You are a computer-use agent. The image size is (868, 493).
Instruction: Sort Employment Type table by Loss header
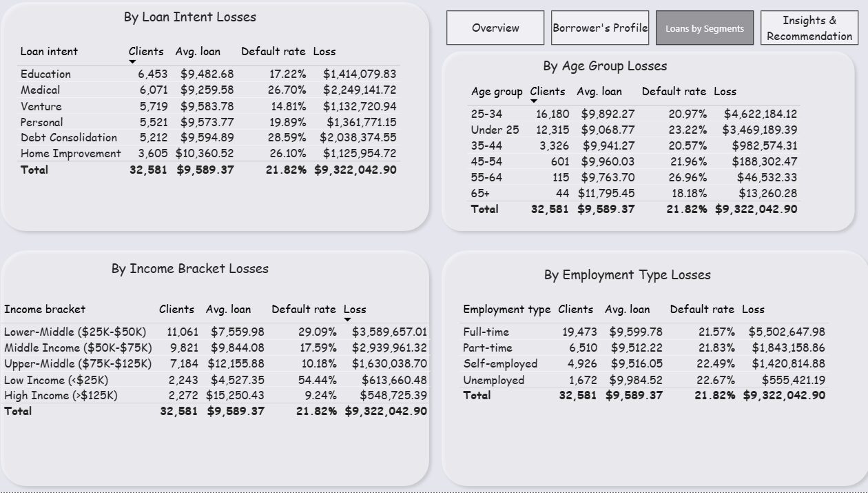[x=753, y=310]
